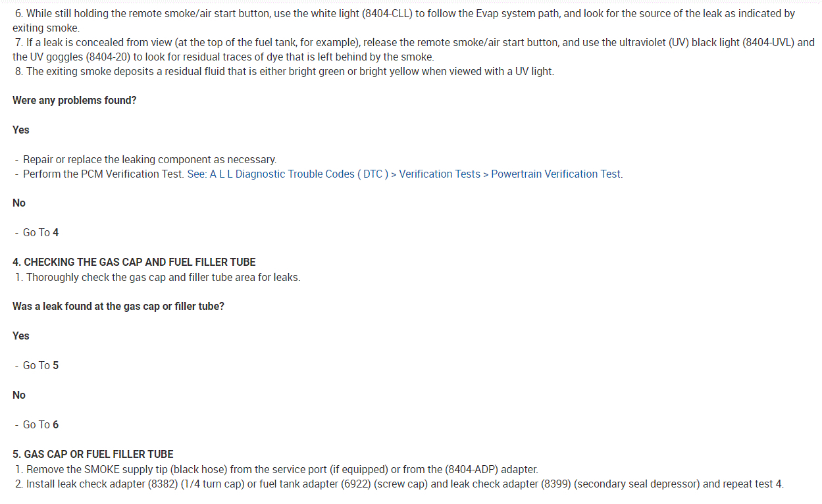This screenshot has width=822, height=504.
Task: Click the 'Go To 5' instruction
Action: [41, 365]
